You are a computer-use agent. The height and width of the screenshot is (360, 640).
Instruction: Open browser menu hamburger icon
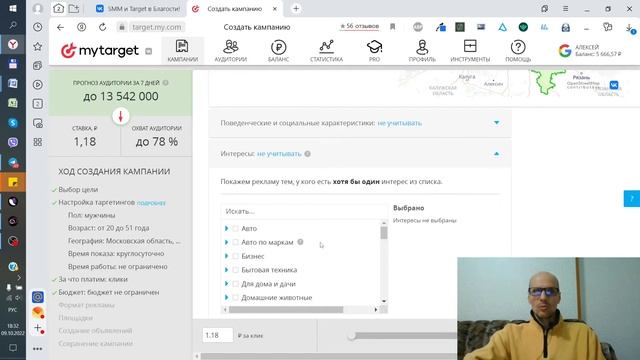coord(565,9)
